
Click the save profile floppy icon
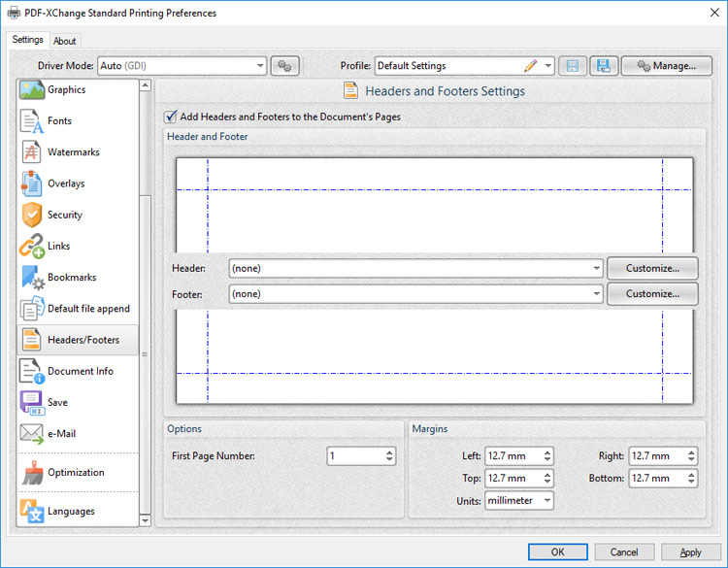573,66
